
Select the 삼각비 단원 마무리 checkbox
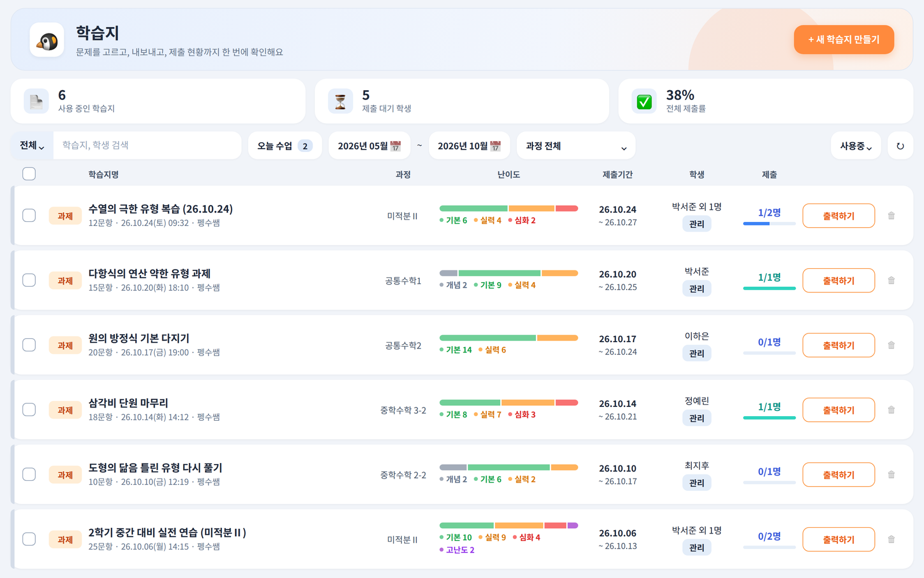[29, 410]
